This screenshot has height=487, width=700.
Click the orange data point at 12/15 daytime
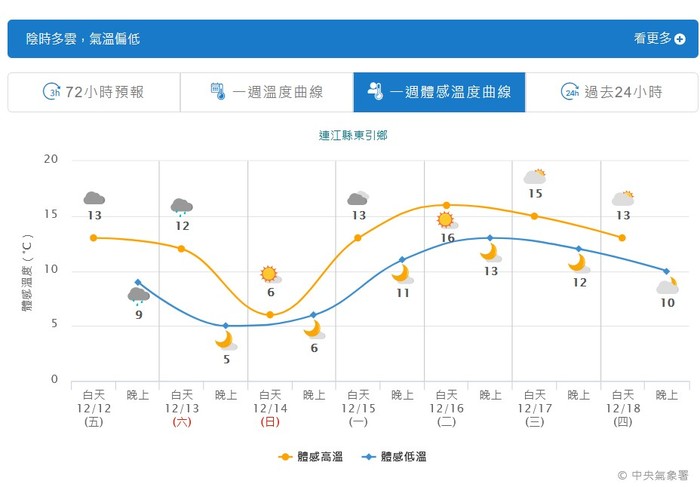coord(358,238)
